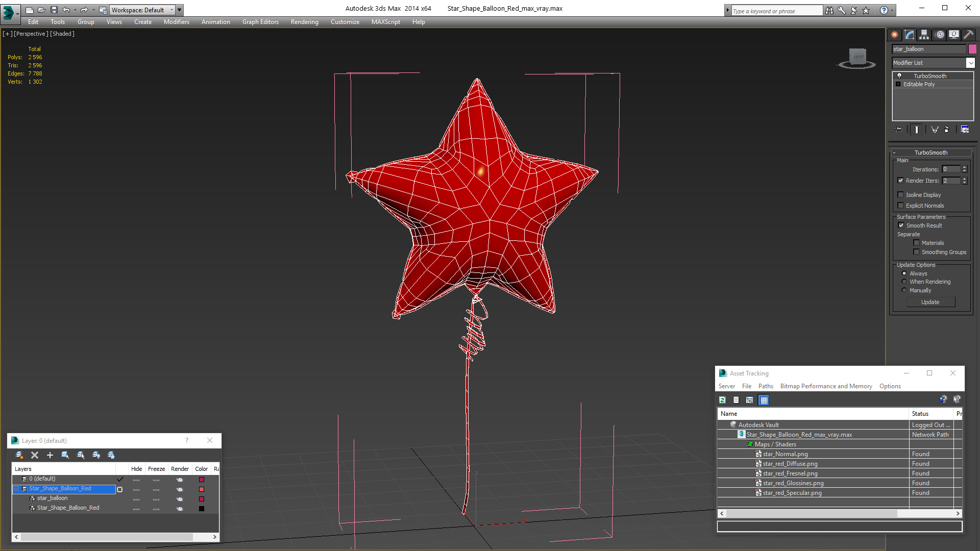Open the Modifiers menu

pyautogui.click(x=176, y=22)
